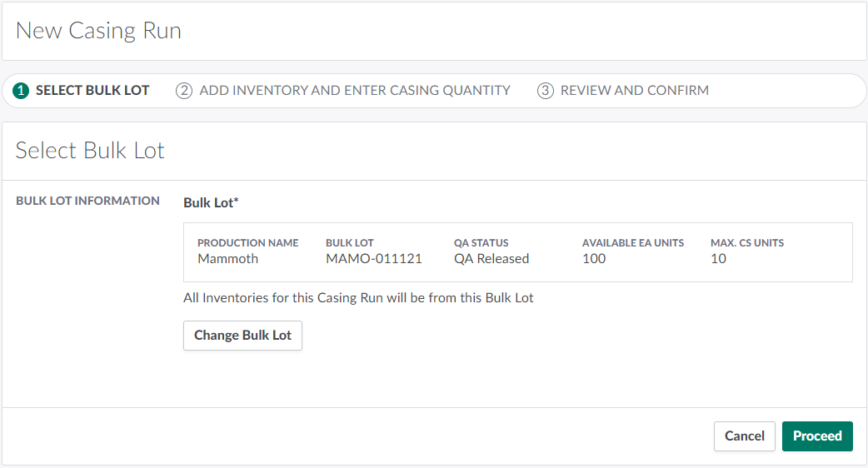Click the PRODUCTION NAME column header
Screen dimensions: 868x468
pyautogui.click(x=247, y=243)
